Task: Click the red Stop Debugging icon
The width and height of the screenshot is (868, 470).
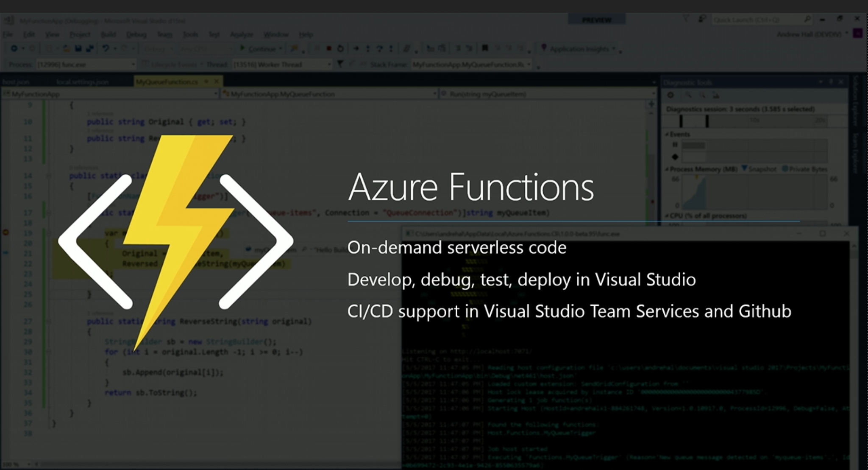Action: (x=328, y=49)
